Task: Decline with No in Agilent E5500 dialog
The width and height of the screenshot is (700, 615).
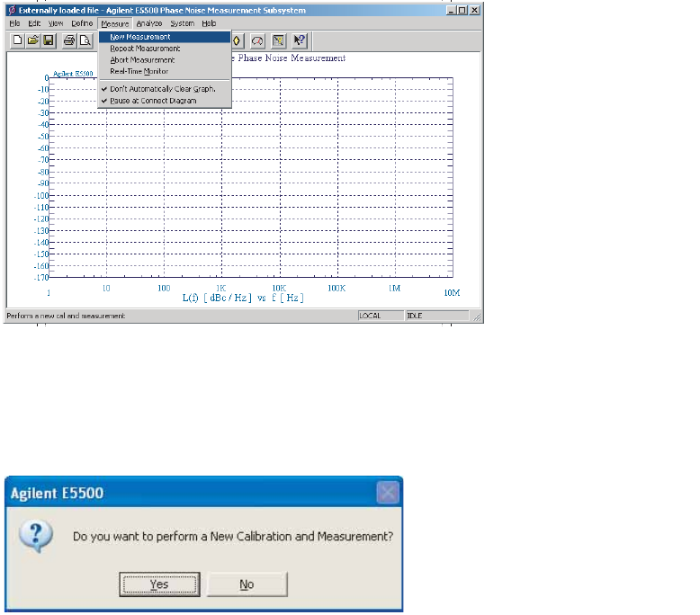Action: click(247, 584)
